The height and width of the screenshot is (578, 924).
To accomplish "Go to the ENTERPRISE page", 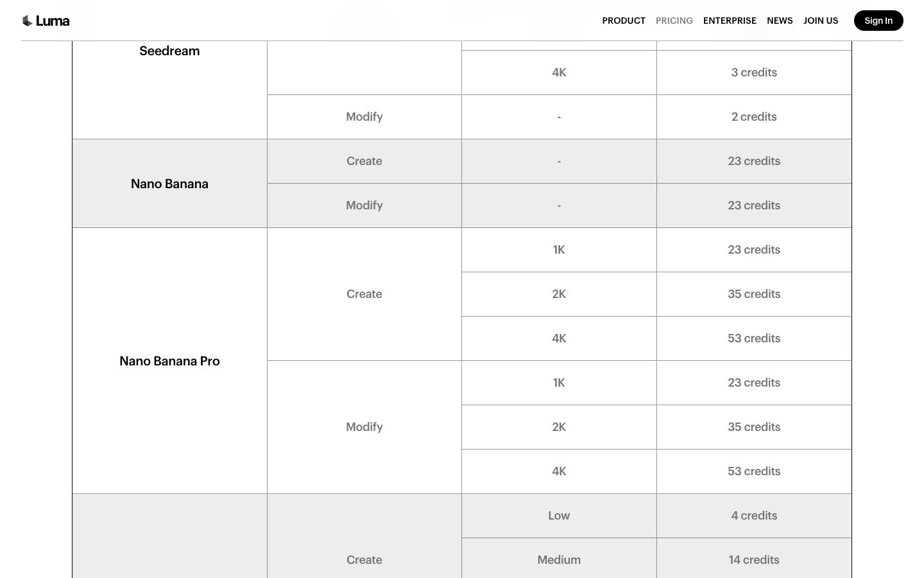I will tap(730, 21).
